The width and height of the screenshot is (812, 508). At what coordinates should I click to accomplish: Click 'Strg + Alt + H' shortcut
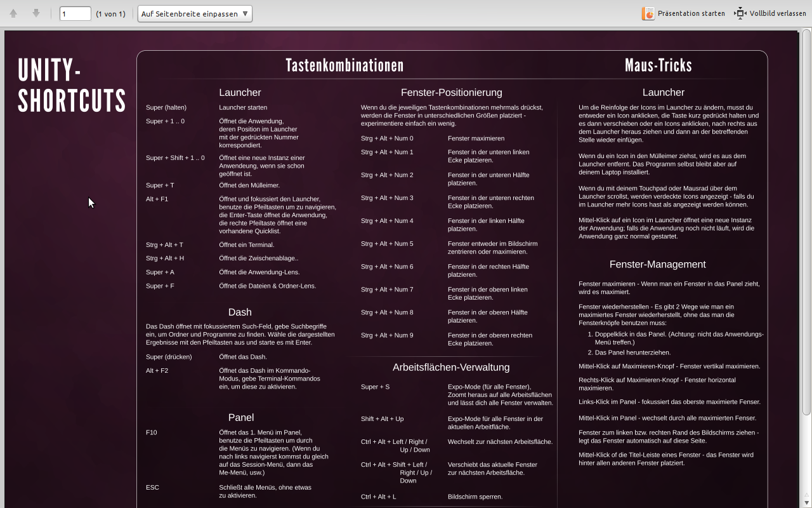(165, 258)
